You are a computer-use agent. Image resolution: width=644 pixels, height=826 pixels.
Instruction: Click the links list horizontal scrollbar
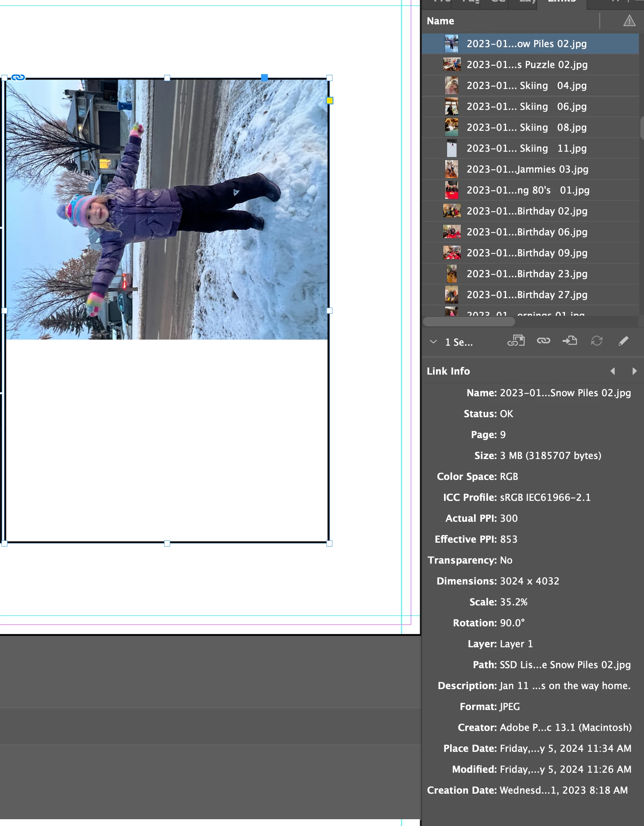point(469,322)
